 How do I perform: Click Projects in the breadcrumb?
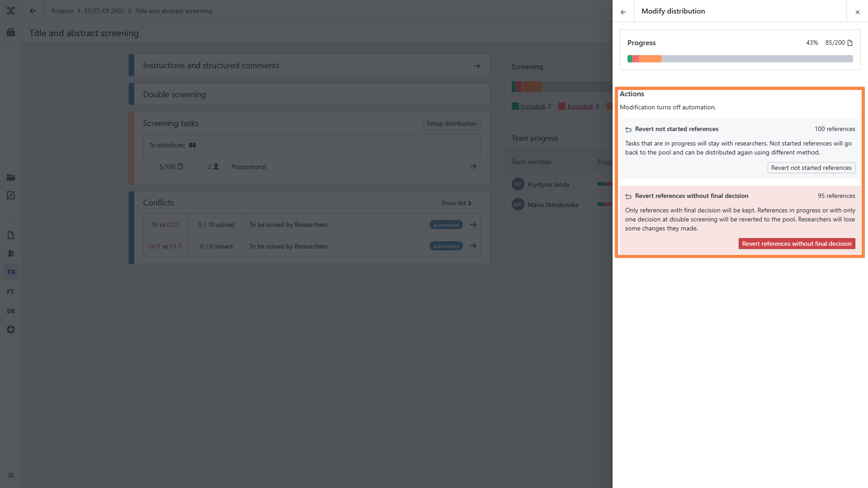point(62,11)
